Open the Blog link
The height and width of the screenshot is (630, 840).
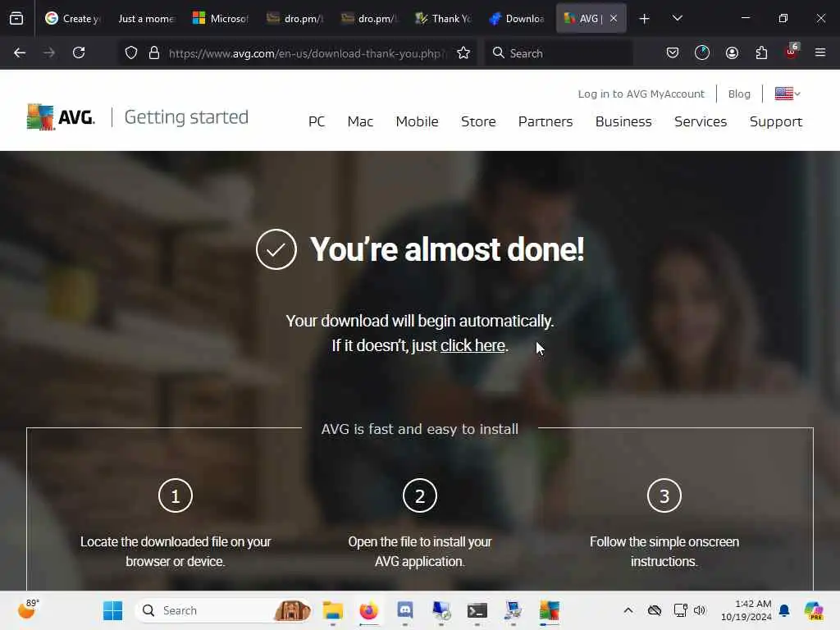(x=739, y=94)
